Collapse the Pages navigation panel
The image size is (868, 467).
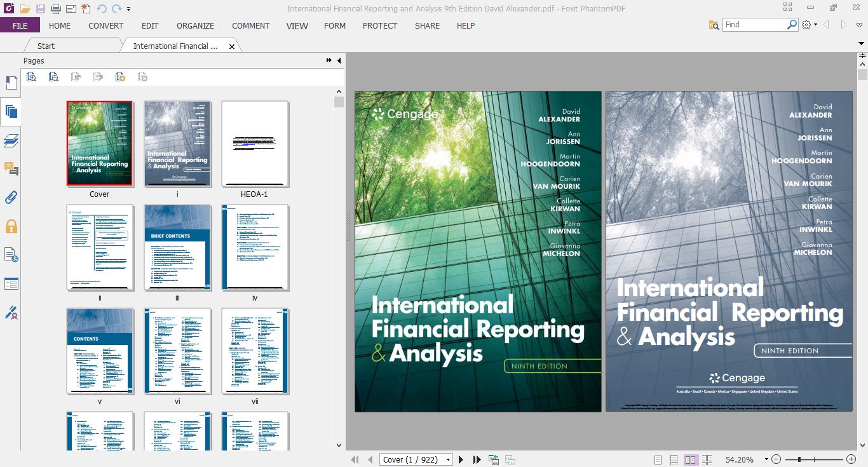(x=339, y=60)
